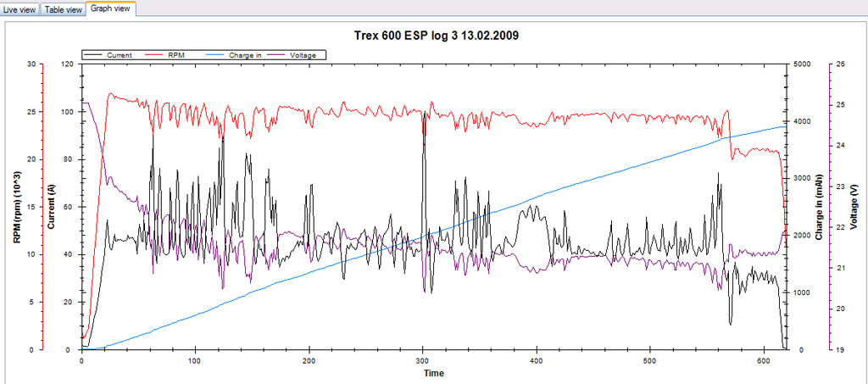Image resolution: width=868 pixels, height=384 pixels.
Task: Click the Current entry in the legend
Action: [121, 55]
